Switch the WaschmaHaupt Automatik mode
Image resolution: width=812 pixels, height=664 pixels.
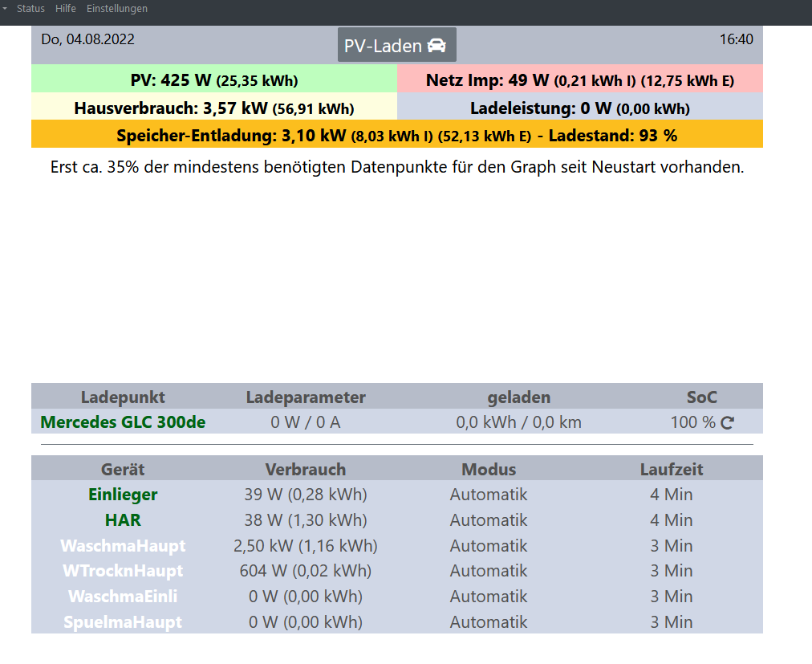point(489,546)
